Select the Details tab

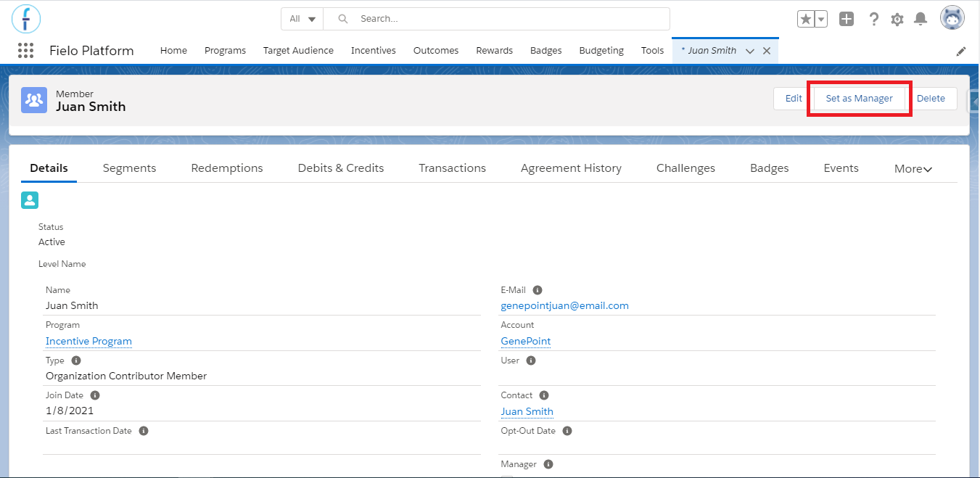(49, 168)
